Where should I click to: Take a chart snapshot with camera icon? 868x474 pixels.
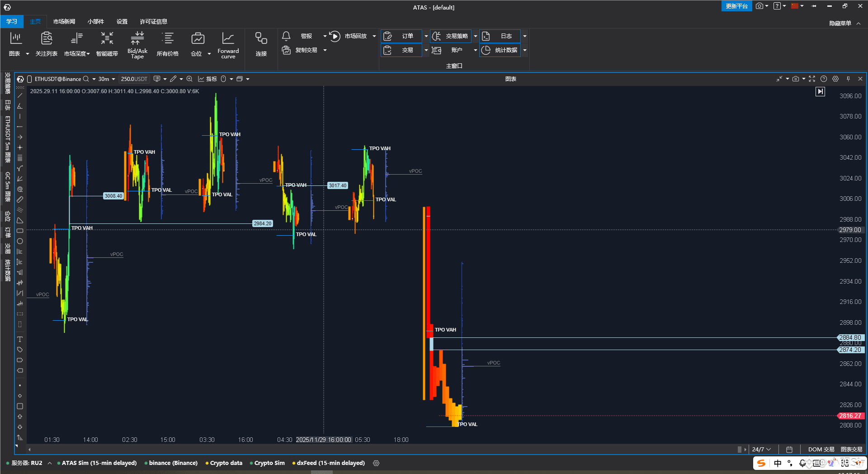pos(796,79)
